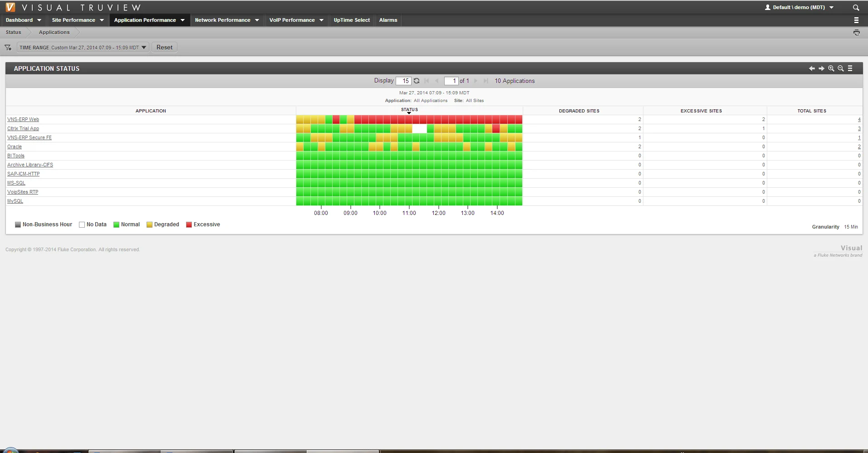Click the Excessive red legend swatch
The width and height of the screenshot is (868, 453).
[189, 225]
